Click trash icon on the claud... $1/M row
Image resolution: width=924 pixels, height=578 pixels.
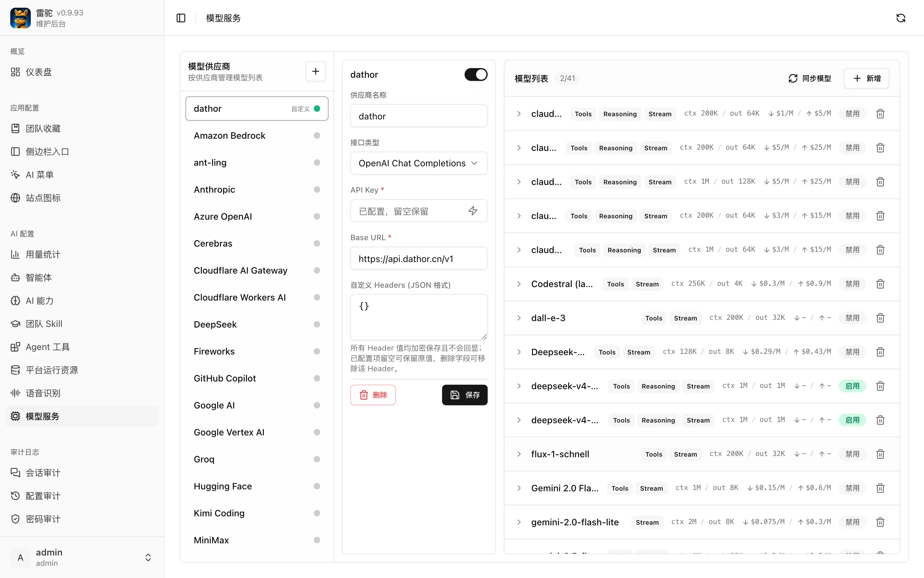point(880,114)
